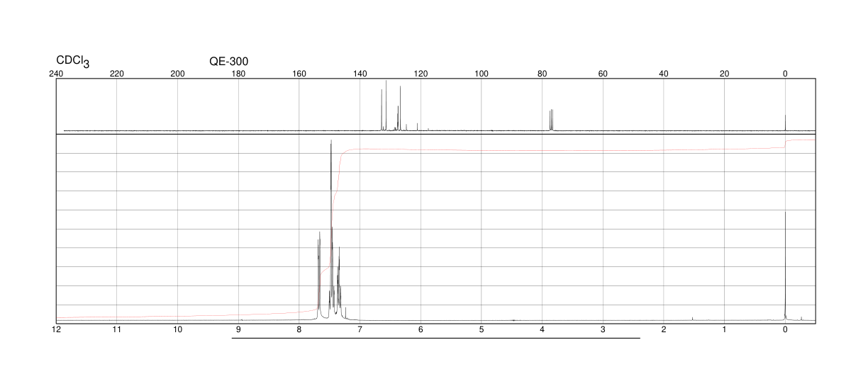Viewport: 868px width, 374px height.
Task: Select the 200 tick label on carbon axis
Action: point(178,74)
